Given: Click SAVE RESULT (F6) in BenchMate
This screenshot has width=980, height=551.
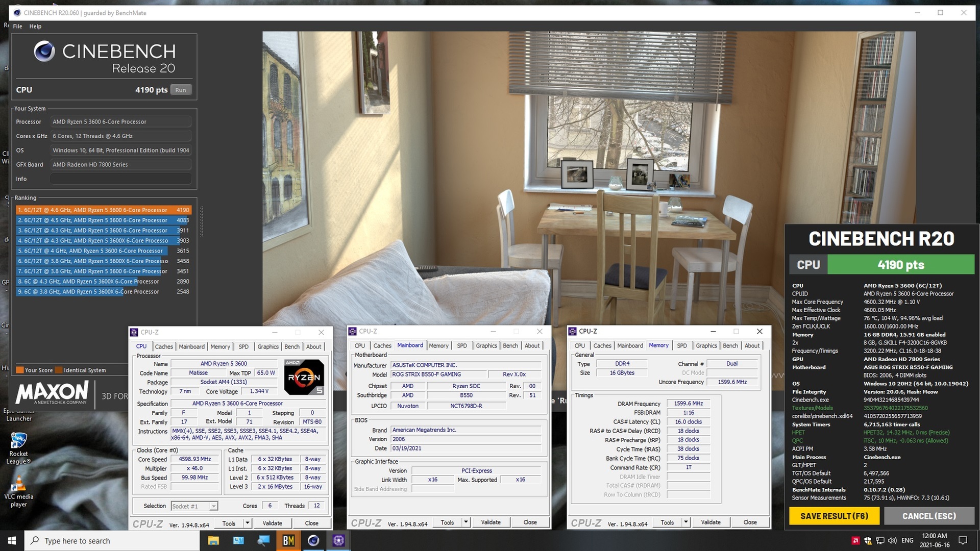Looking at the screenshot, I should [834, 516].
